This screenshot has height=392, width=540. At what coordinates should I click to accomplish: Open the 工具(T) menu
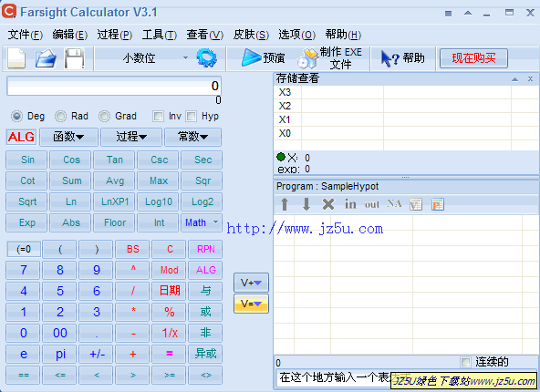tap(160, 35)
